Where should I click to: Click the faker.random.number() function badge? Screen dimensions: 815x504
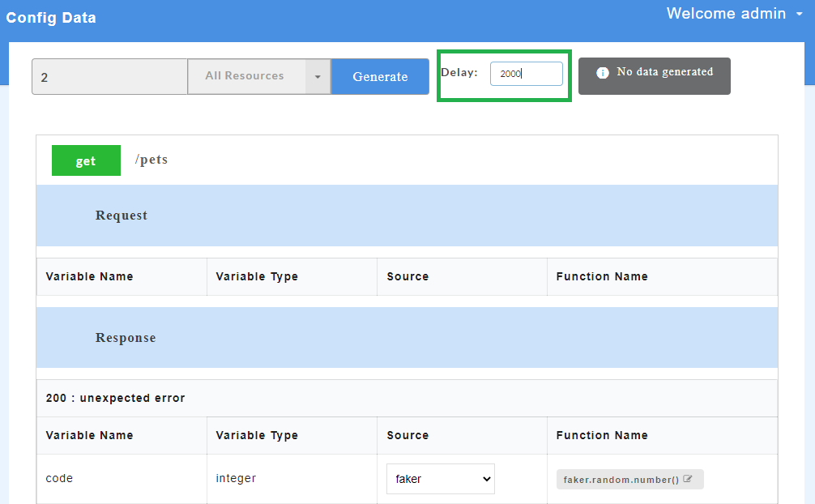coord(621,480)
